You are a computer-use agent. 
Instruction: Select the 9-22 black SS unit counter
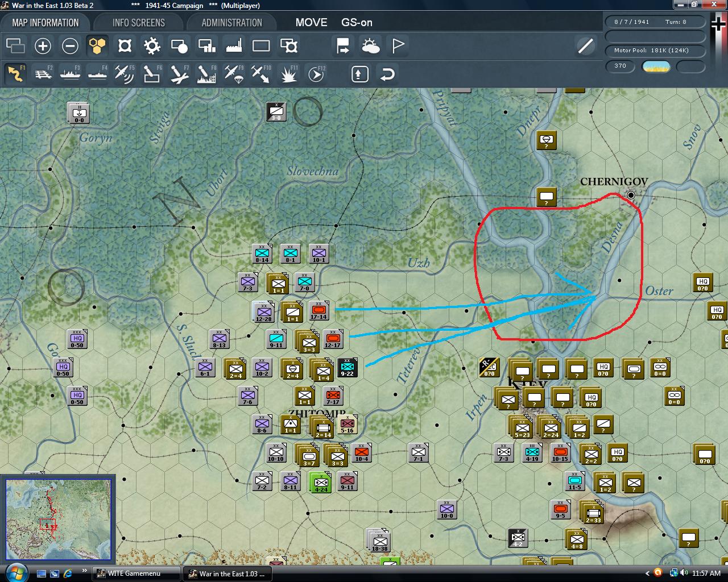pyautogui.click(x=347, y=368)
